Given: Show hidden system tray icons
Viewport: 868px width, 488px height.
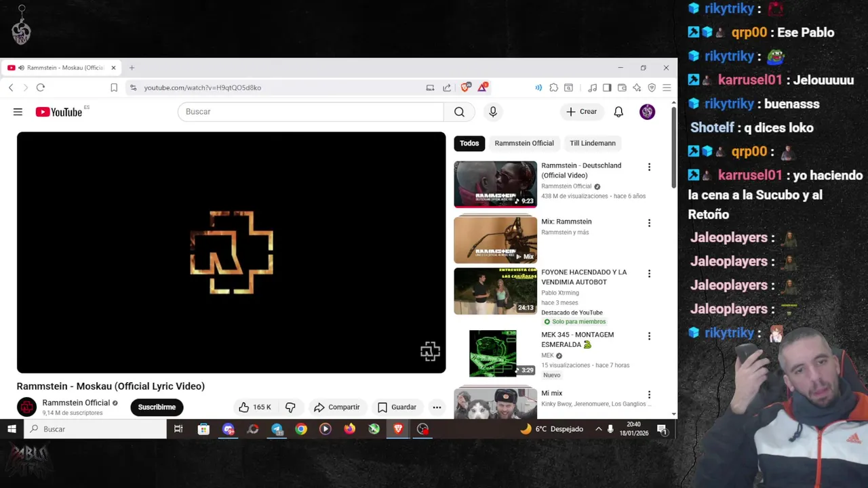Looking at the screenshot, I should (598, 429).
